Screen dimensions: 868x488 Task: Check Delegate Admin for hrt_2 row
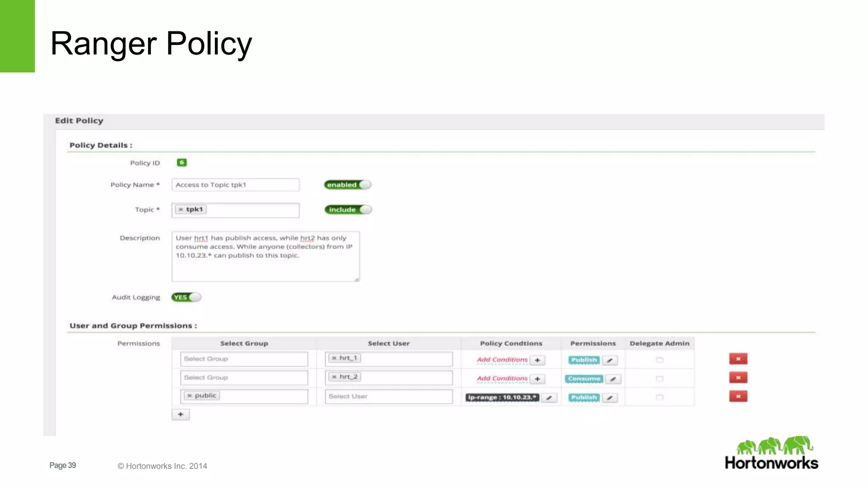(x=659, y=379)
